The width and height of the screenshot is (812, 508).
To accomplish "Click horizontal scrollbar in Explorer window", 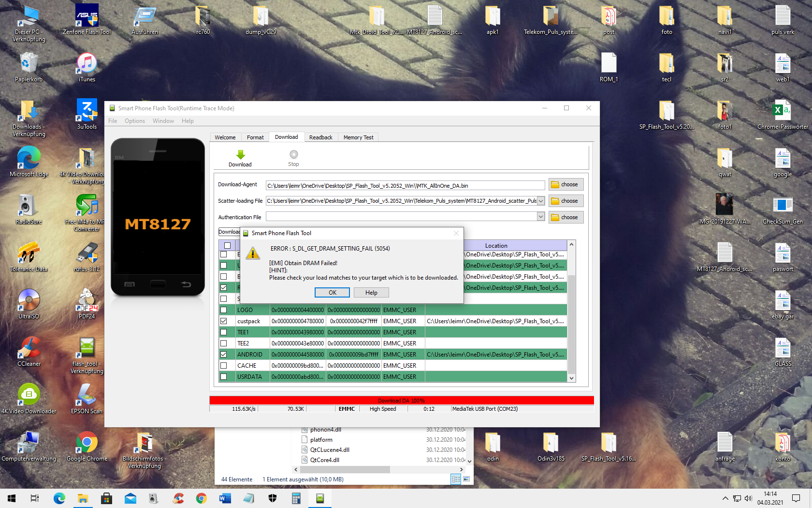I will [345, 469].
